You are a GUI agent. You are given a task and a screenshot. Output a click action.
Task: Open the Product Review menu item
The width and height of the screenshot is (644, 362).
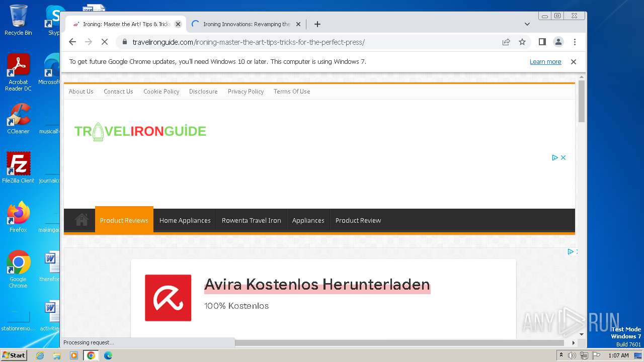pos(358,220)
